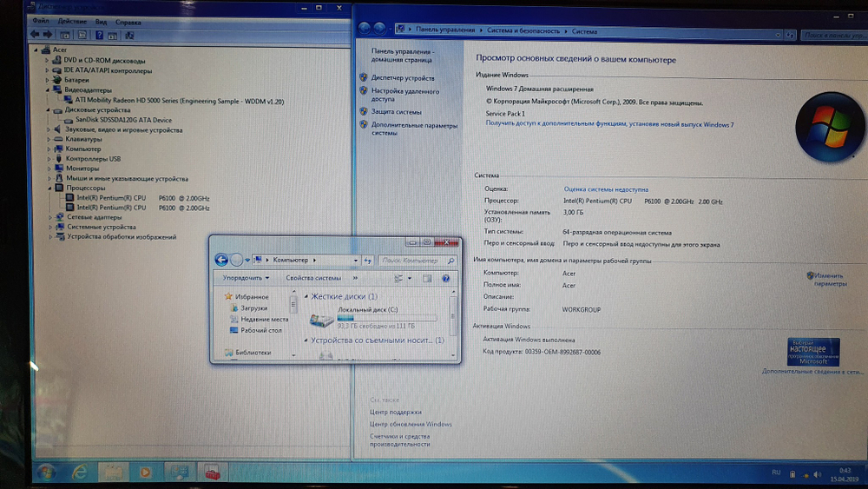Viewport: 868px width, 489px height.
Task: Click the refresh button beside the address bar
Action: 368,260
